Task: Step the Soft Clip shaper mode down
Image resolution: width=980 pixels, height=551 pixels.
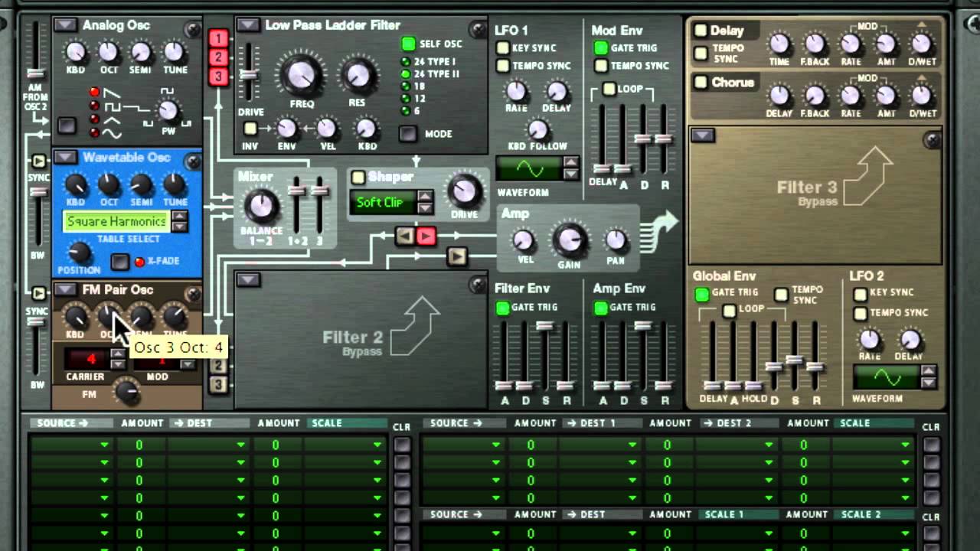Action: click(424, 208)
